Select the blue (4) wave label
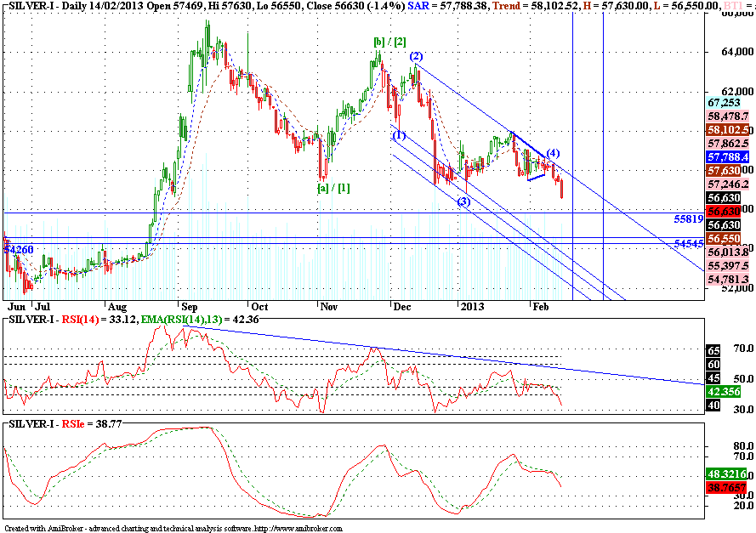 tap(553, 153)
